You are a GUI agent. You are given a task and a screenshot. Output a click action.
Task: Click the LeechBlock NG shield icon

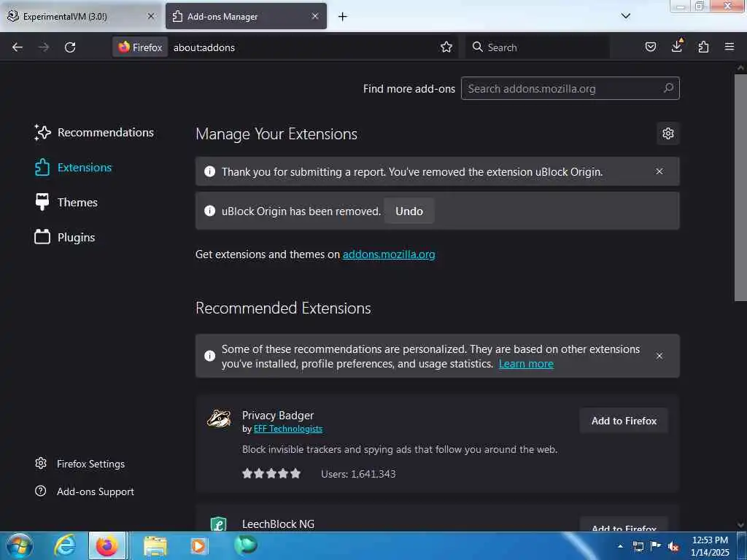tap(219, 524)
